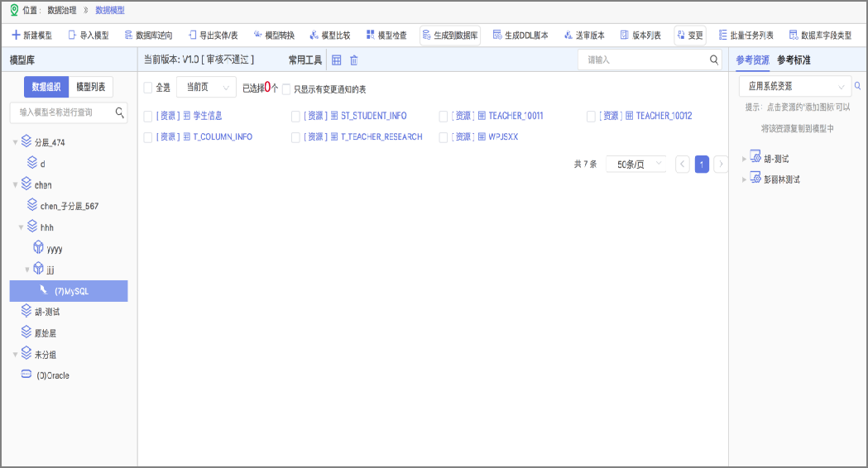Click the 生成到数据库 button
The width and height of the screenshot is (868, 468).
[x=449, y=36]
